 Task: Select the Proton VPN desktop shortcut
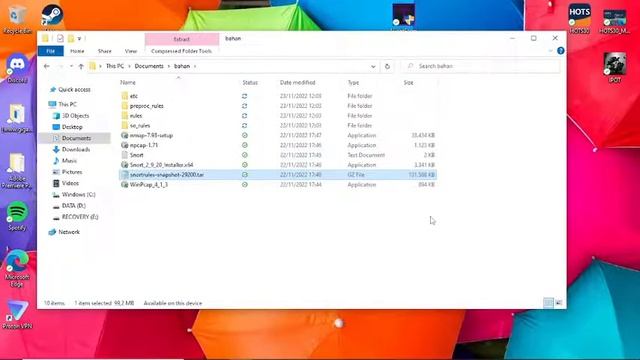pos(17,314)
